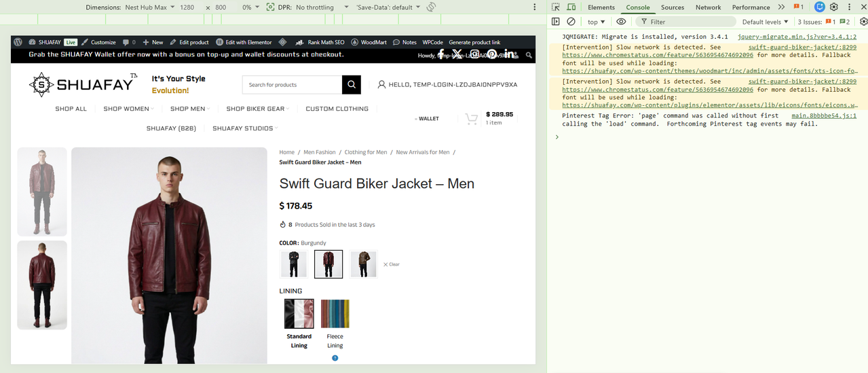This screenshot has width=868, height=373.
Task: Open the device toolbar three-dot options menu
Action: [535, 7]
